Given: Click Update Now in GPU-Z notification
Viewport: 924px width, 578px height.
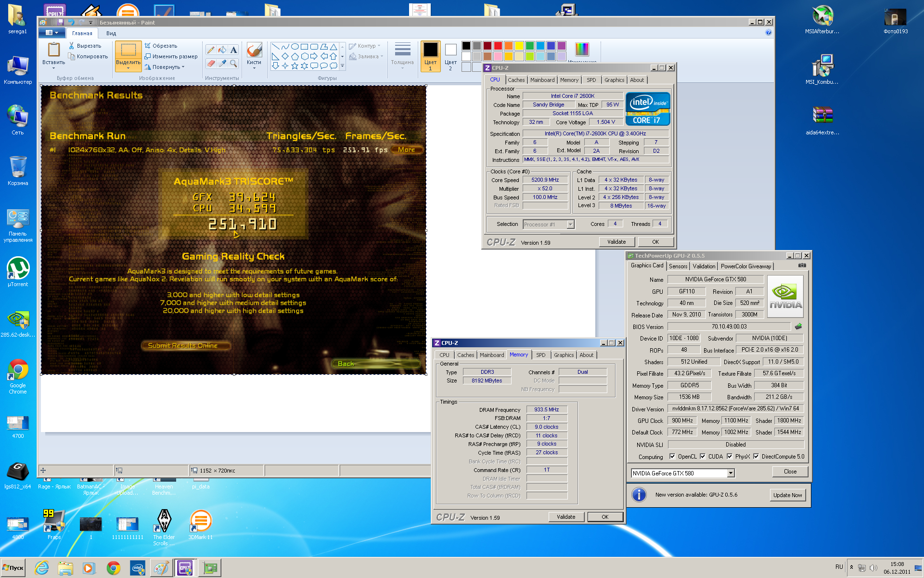Looking at the screenshot, I should (x=787, y=495).
